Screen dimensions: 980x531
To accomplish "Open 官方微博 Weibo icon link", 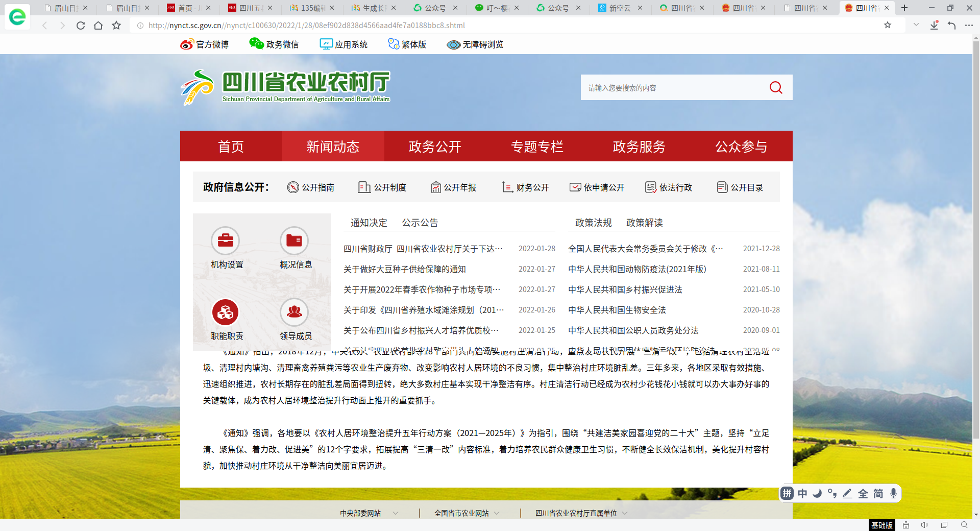I will 187,45.
